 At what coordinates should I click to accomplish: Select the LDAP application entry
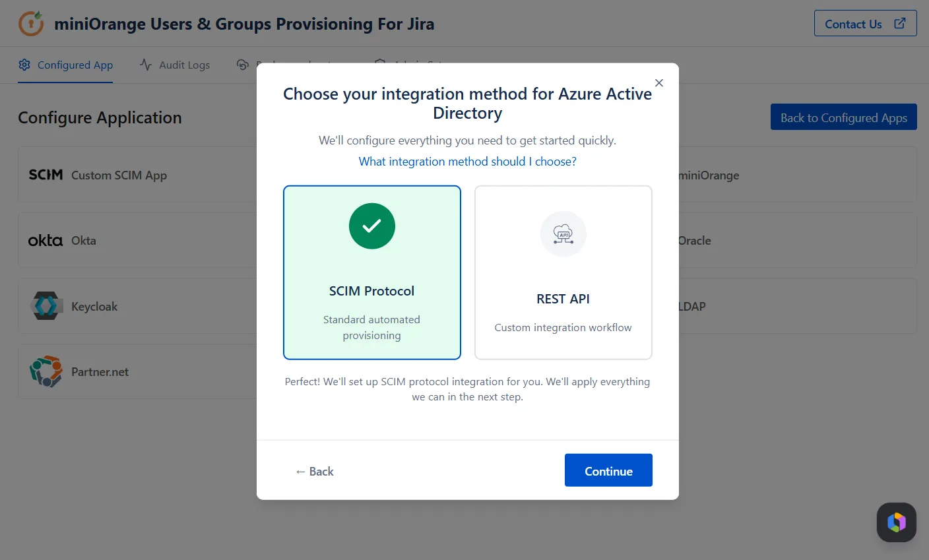(x=691, y=306)
